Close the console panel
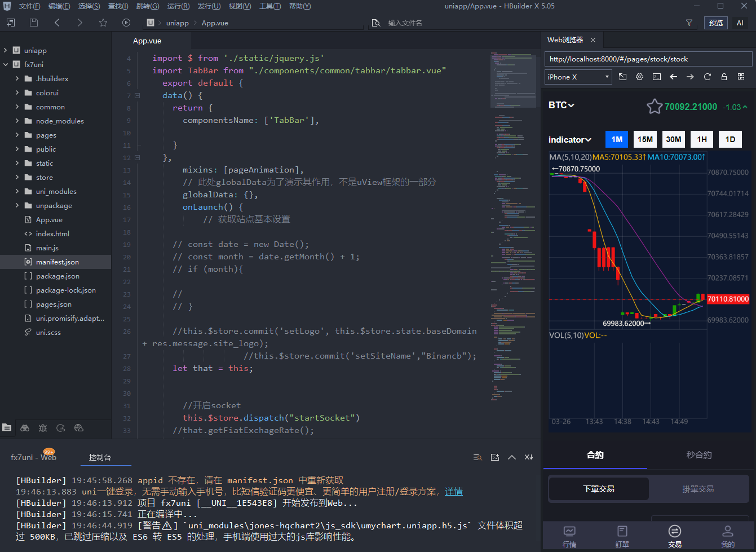The width and height of the screenshot is (756, 552). 529,457
